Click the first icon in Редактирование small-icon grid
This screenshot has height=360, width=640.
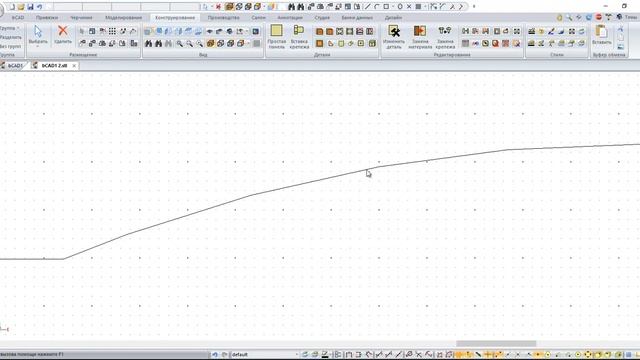click(x=465, y=31)
